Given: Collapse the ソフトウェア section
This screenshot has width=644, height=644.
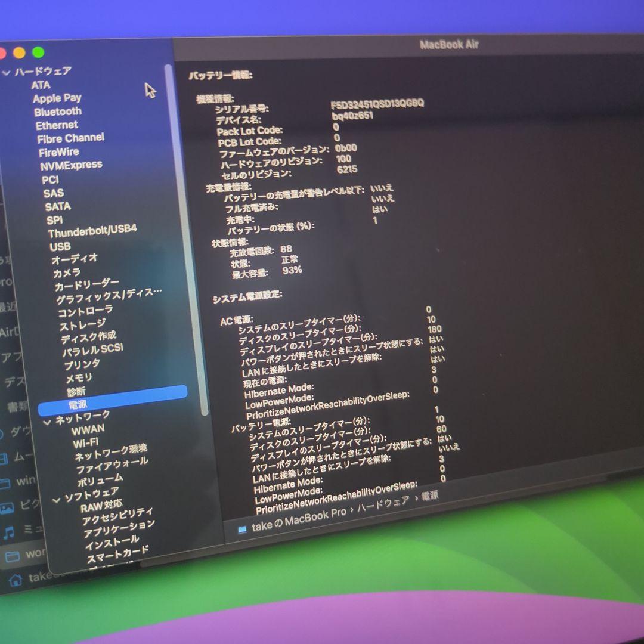Looking at the screenshot, I should pyautogui.click(x=56, y=500).
